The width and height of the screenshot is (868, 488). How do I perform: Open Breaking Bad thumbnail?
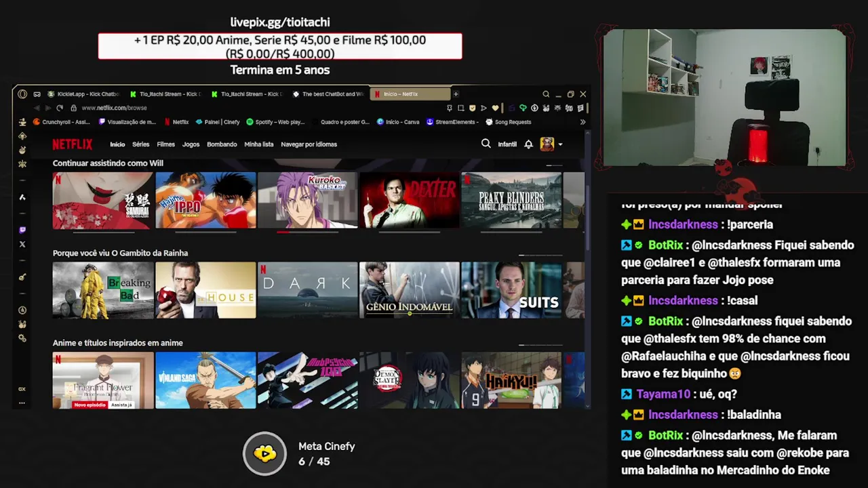tap(103, 290)
